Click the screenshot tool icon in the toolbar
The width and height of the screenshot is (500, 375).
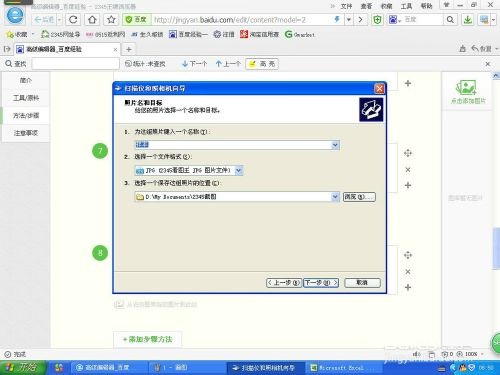point(484,20)
